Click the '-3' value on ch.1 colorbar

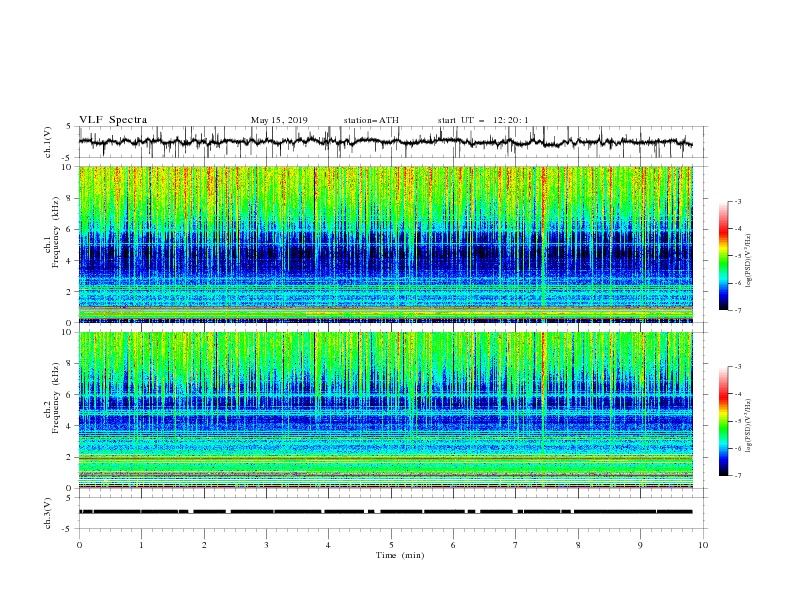pos(737,201)
